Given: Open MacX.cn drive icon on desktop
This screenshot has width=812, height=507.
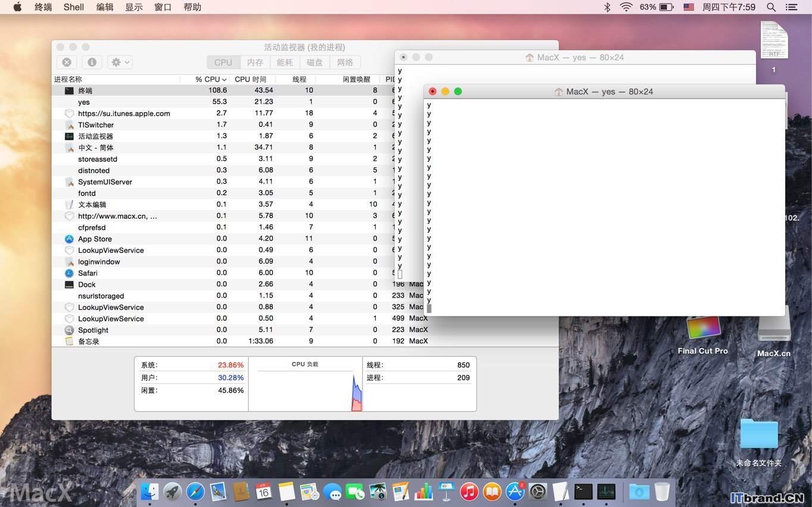Looking at the screenshot, I should coord(774,331).
